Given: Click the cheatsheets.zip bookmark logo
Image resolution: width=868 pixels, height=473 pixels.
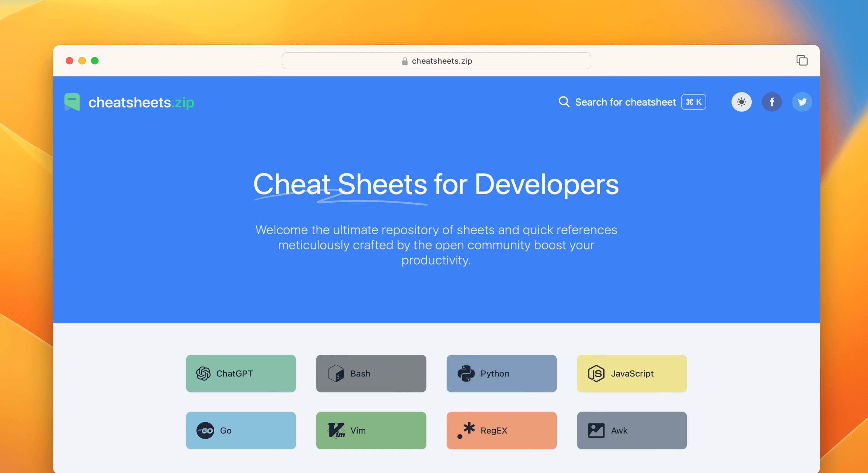Looking at the screenshot, I should (72, 102).
